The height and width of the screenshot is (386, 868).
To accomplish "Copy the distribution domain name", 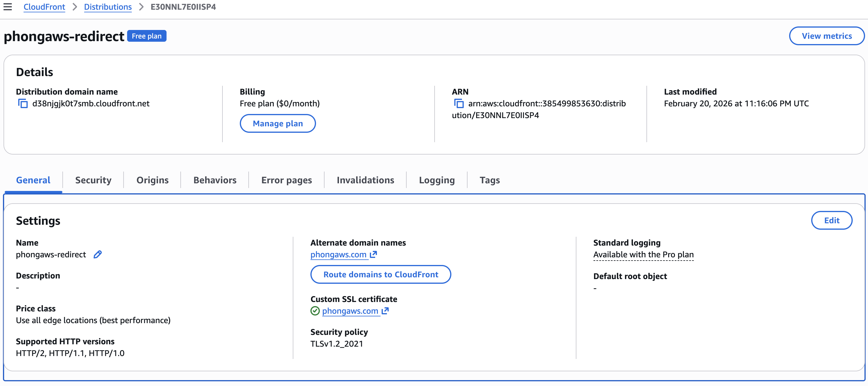I will (23, 104).
